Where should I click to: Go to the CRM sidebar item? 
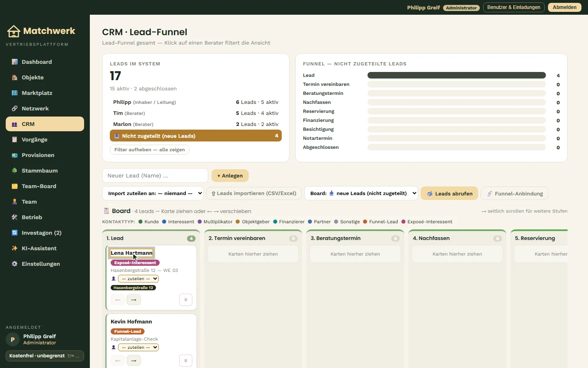pos(45,124)
